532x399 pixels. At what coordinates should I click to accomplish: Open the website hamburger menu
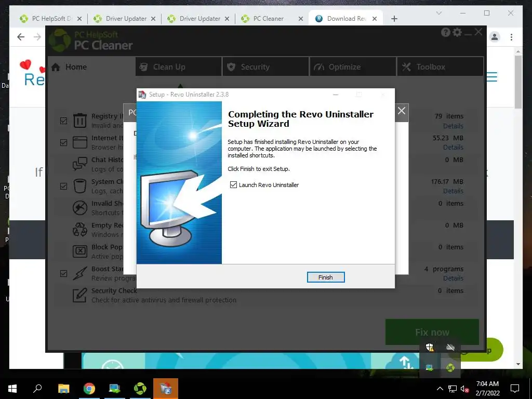492,77
